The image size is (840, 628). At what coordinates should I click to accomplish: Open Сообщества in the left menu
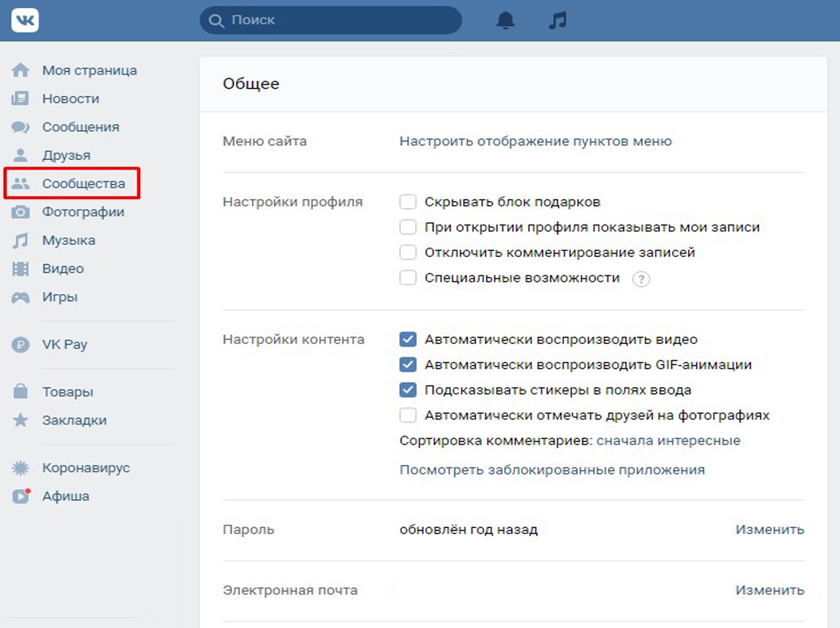(83, 184)
